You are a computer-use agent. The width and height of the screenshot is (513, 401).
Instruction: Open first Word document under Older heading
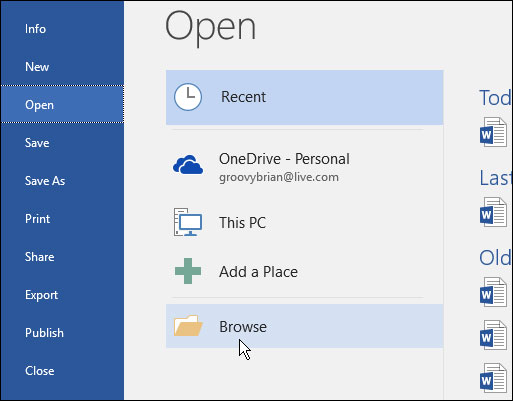(x=493, y=292)
